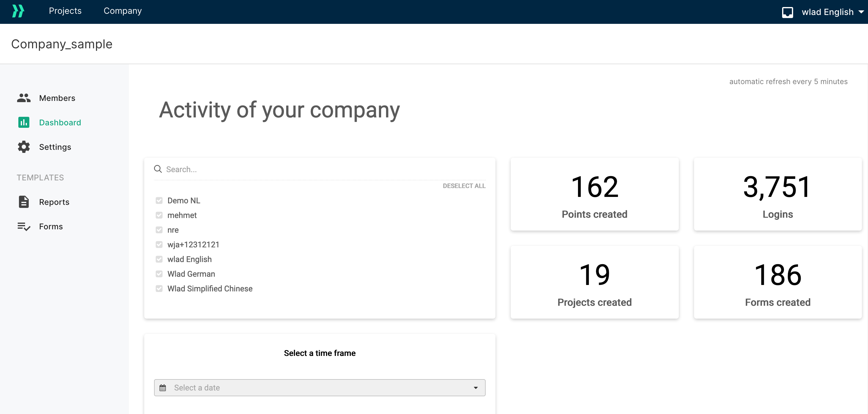The width and height of the screenshot is (868, 414).
Task: Click the automatic refresh every 5 minutes note
Action: 788,82
